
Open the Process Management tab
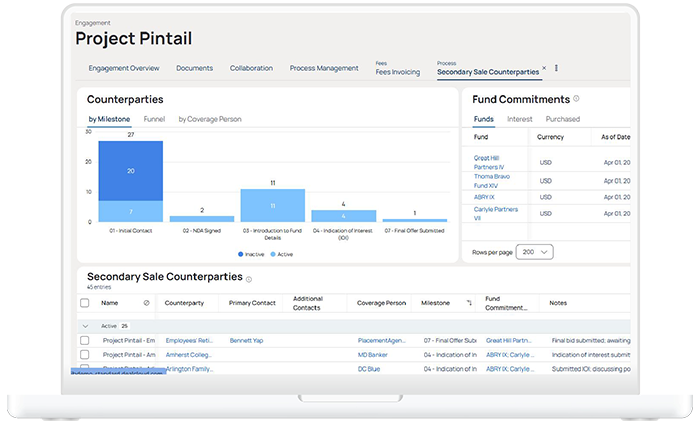323,68
